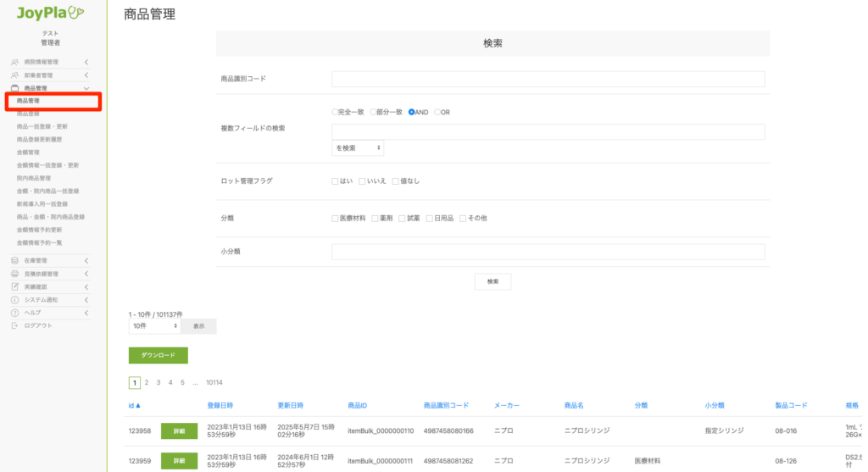Sort by 更新日時 column header
Viewport: 868px width, 472px height.
point(290,406)
